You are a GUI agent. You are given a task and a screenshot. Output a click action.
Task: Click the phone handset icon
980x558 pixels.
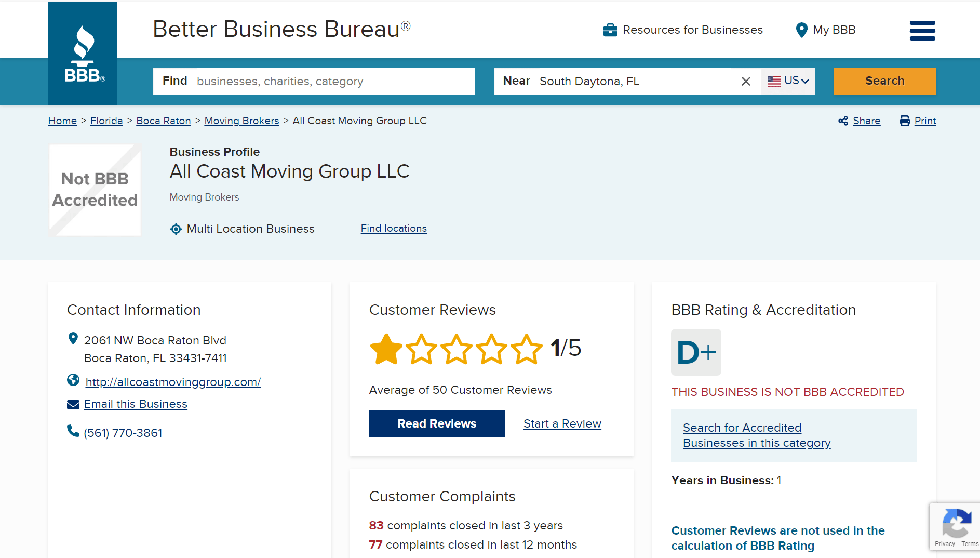click(73, 431)
